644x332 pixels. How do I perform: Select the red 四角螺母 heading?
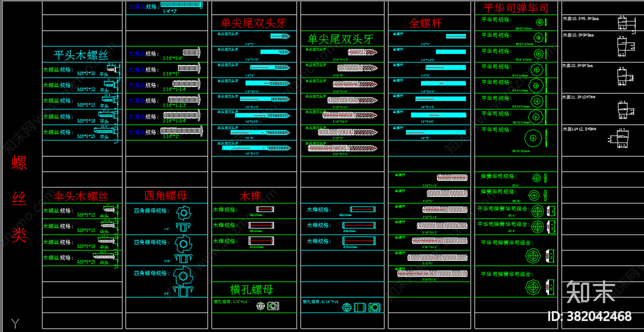[166, 196]
